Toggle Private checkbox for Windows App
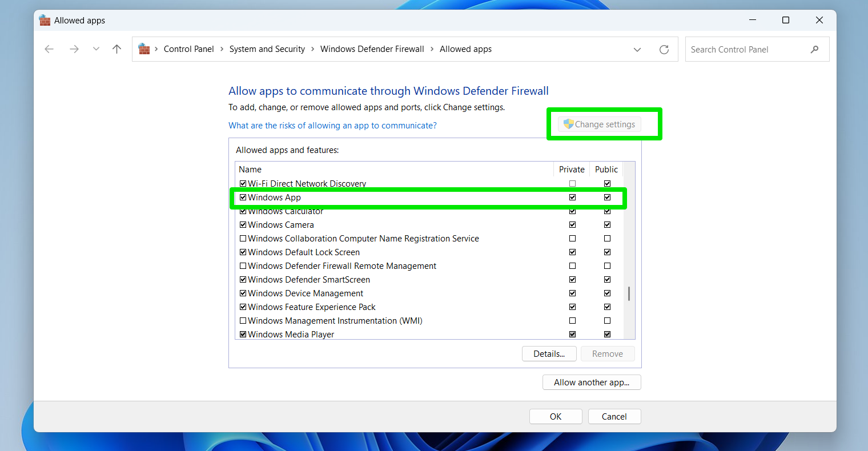 pos(572,198)
